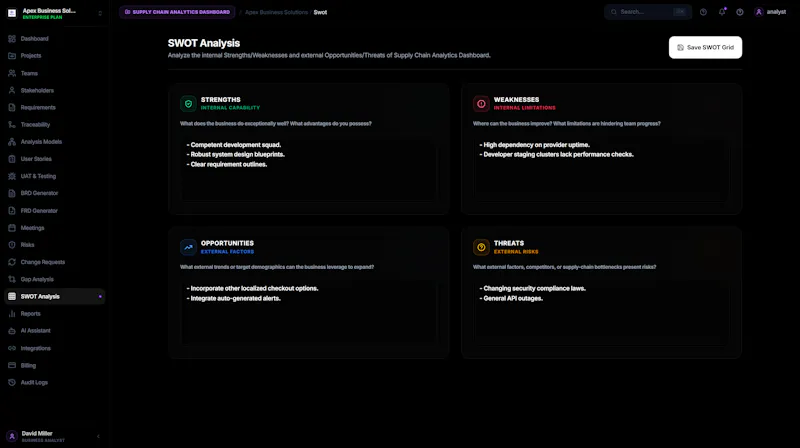This screenshot has width=800, height=448.
Task: Click the Billing card icon
Action: 12,365
